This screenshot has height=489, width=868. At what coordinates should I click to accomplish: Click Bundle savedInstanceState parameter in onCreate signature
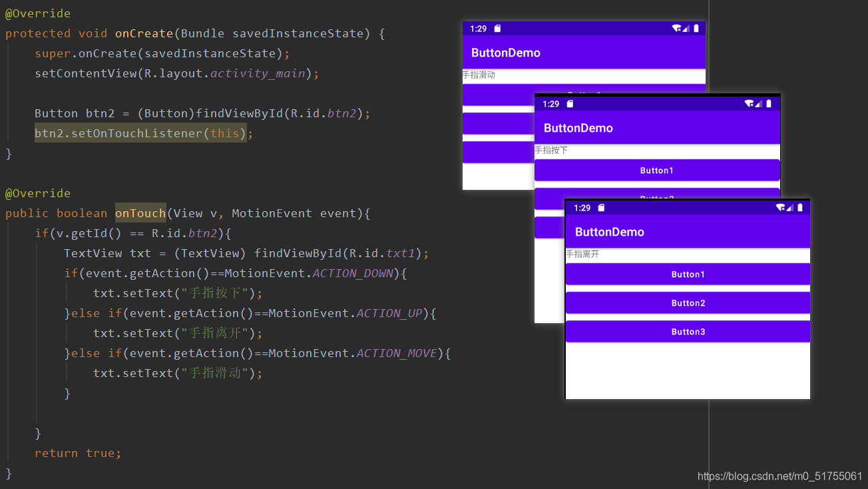tap(272, 33)
